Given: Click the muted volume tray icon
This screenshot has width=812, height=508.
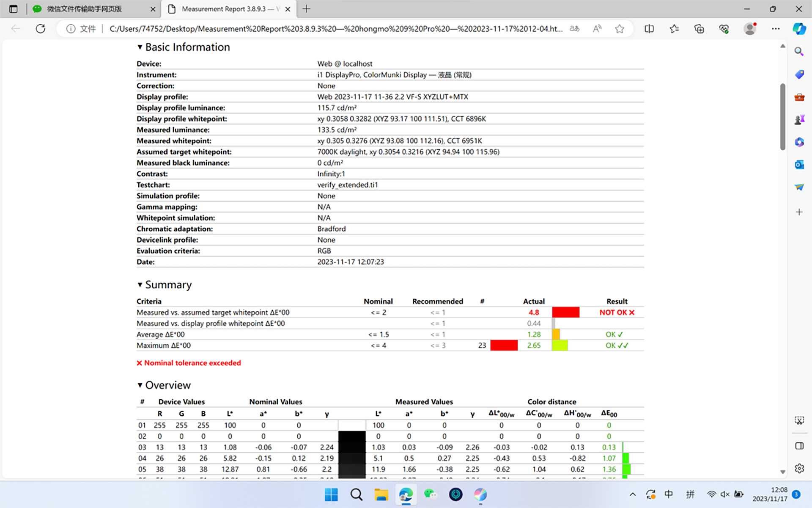Looking at the screenshot, I should click(725, 494).
